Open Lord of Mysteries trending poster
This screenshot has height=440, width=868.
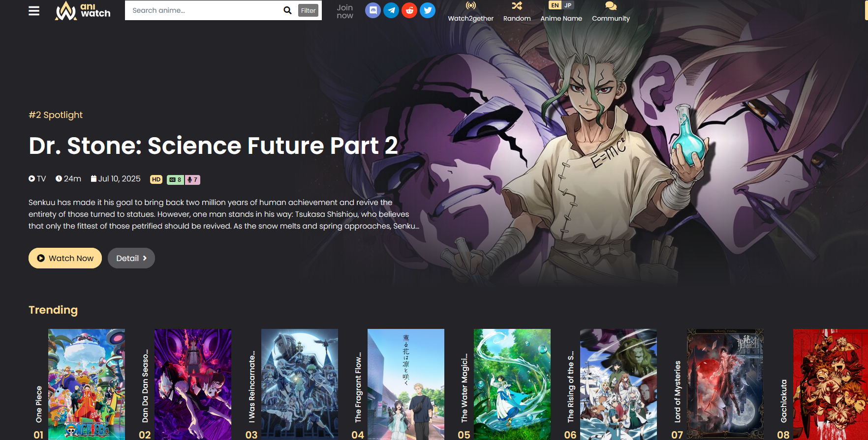click(725, 384)
